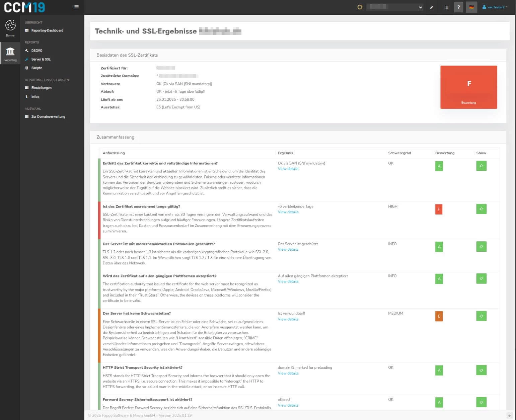Expand the secTester2 user menu
The height and width of the screenshot is (420, 516).
click(x=495, y=7)
